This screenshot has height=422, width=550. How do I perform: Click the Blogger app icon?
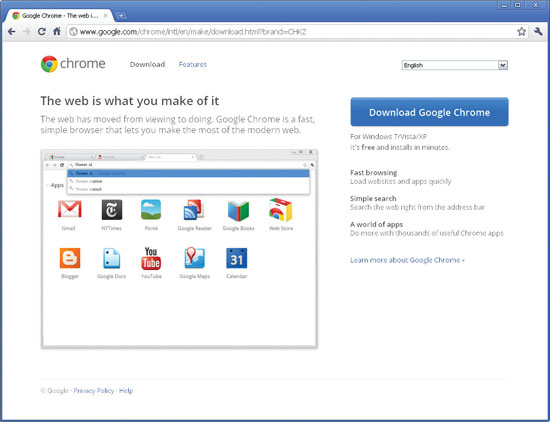70,258
